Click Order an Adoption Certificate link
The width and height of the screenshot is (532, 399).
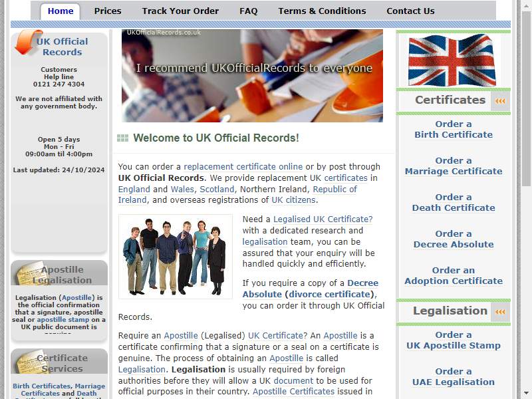[454, 276]
